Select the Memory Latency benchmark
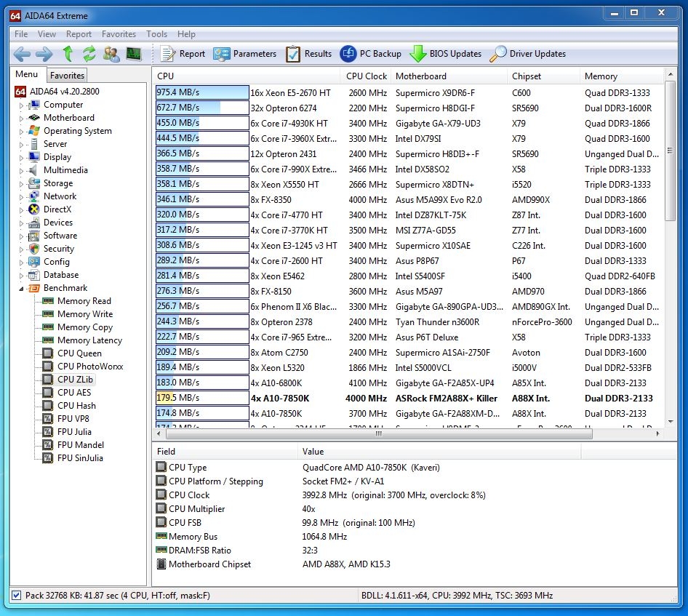 (x=89, y=340)
